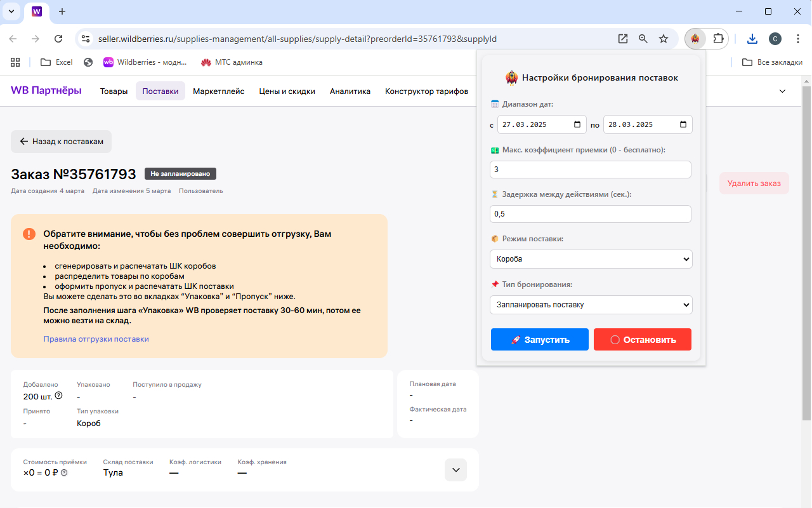Click the Chrome profile avatar icon
812x508 pixels.
pyautogui.click(x=775, y=39)
